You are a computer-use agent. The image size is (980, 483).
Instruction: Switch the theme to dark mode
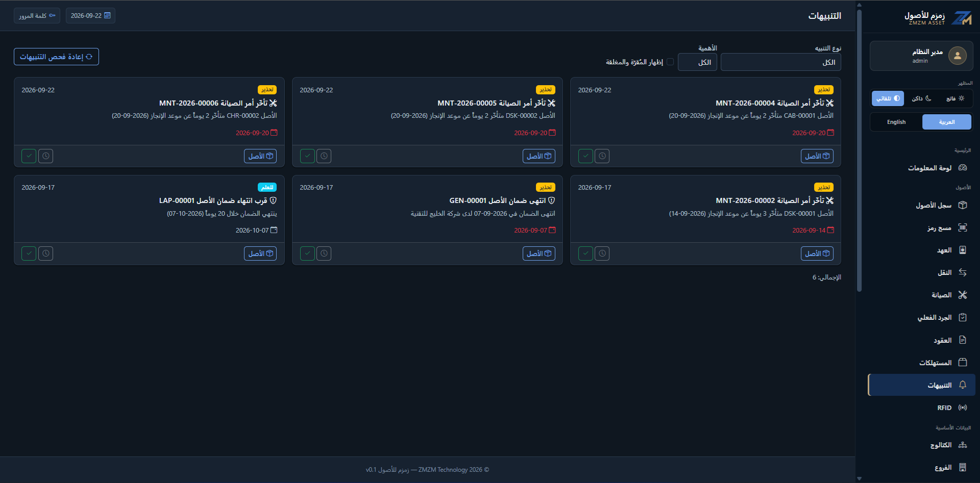922,98
